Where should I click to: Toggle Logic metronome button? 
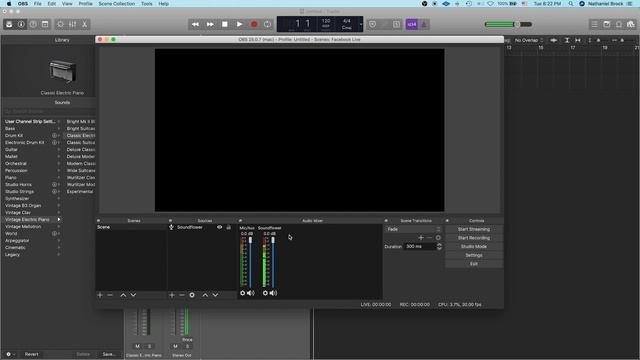coord(424,24)
